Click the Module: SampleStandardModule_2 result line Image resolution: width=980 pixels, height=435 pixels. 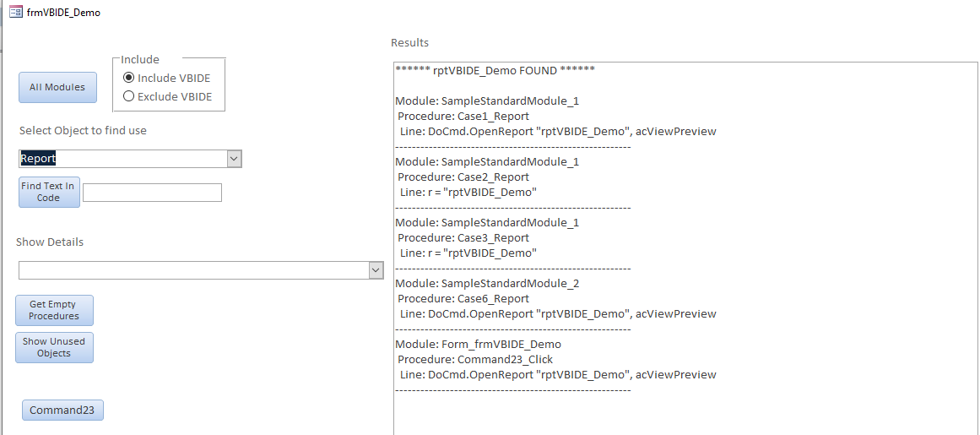point(487,284)
